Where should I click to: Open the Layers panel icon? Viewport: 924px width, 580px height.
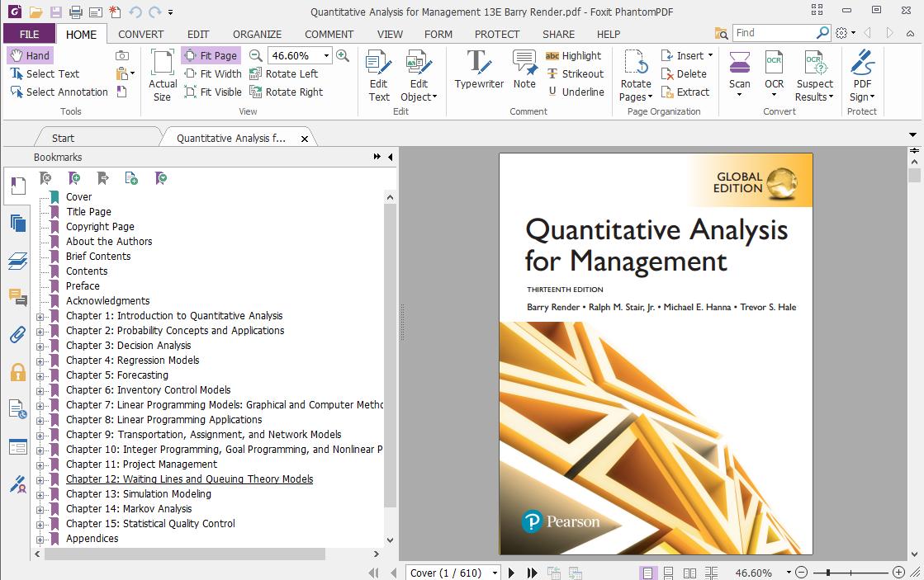[x=17, y=260]
